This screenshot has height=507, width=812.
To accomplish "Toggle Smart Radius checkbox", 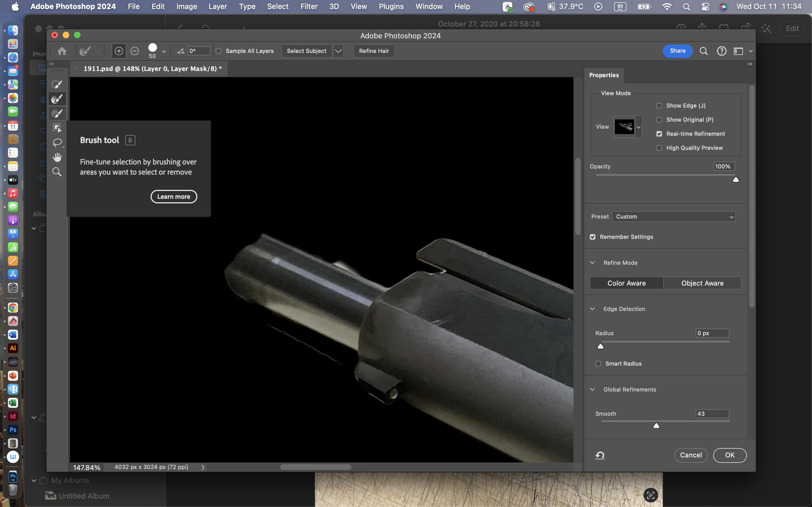I will click(598, 363).
